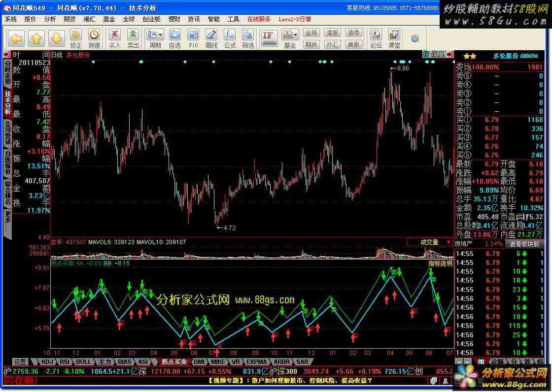
Task: Switch to the BIAS indicator tab
Action: [x=124, y=362]
